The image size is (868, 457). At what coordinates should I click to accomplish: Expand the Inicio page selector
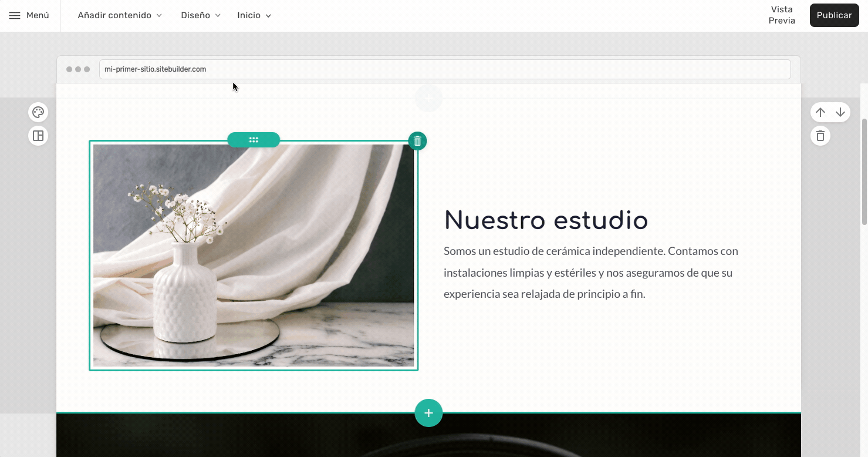coord(254,15)
